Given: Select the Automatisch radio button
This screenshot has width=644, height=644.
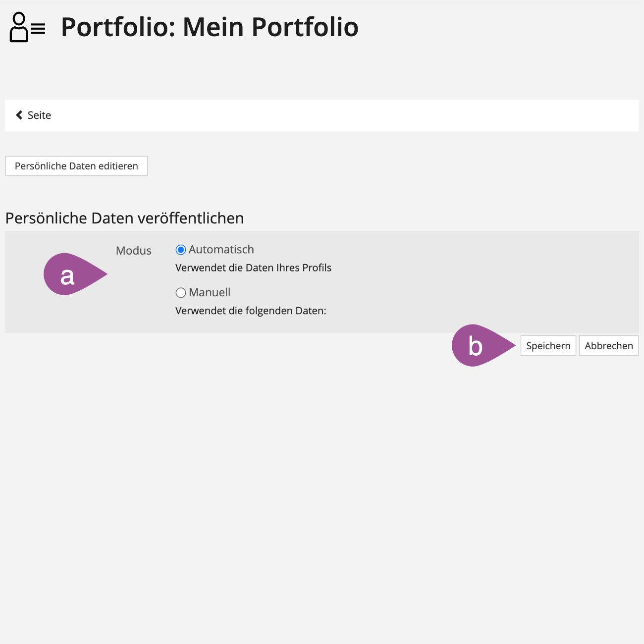Looking at the screenshot, I should click(181, 250).
